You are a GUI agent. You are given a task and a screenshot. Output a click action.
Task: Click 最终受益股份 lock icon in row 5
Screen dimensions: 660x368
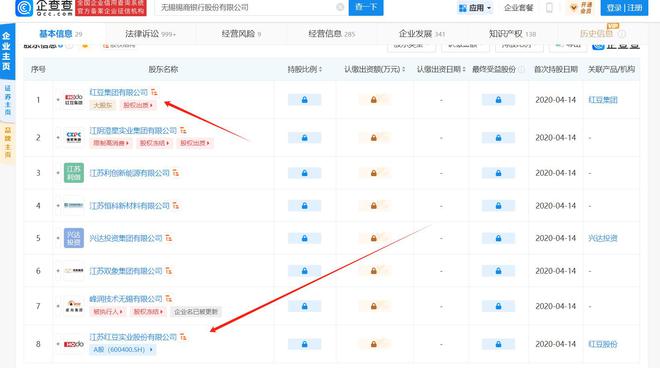click(x=498, y=238)
